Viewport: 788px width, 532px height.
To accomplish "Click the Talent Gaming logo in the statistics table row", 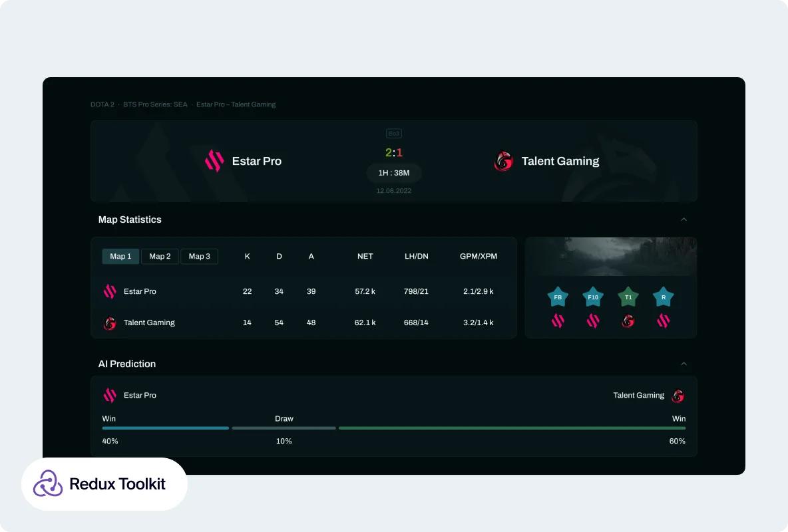I will point(110,323).
